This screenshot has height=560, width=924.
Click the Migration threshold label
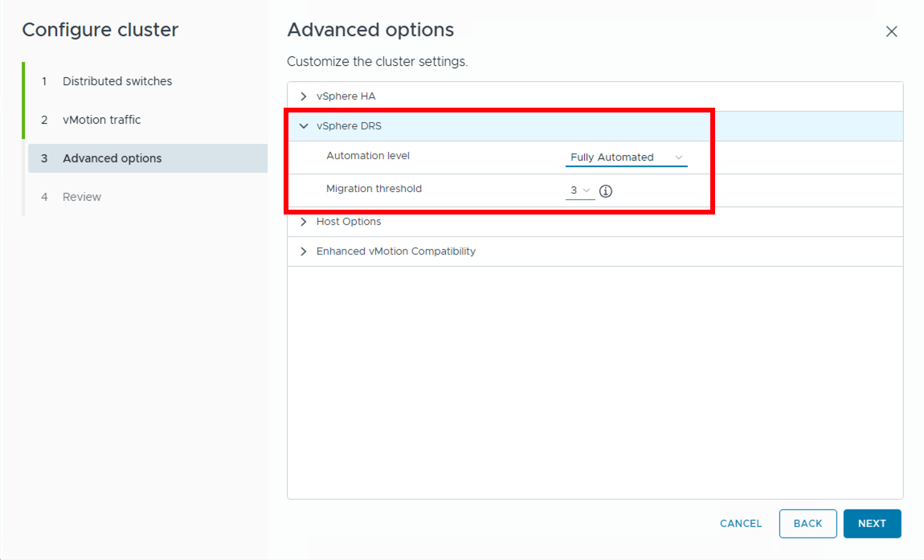(374, 189)
